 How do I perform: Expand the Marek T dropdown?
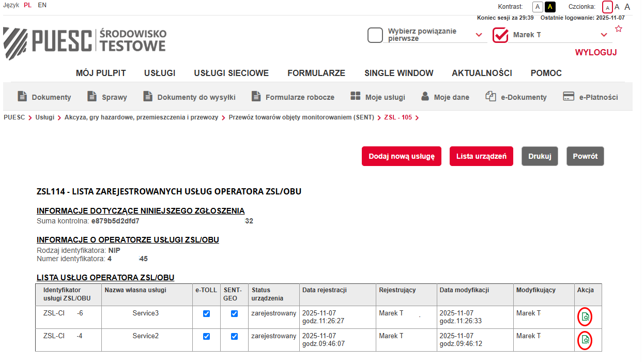click(604, 35)
